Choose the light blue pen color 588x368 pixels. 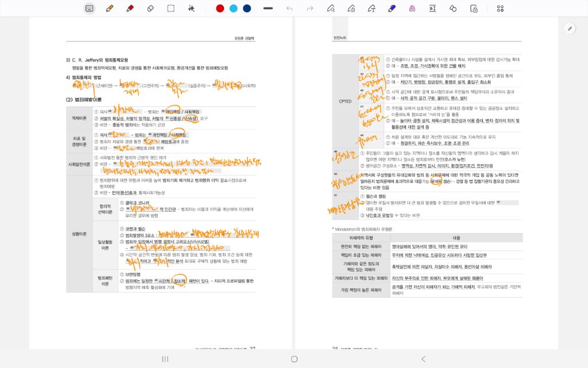point(233,8)
